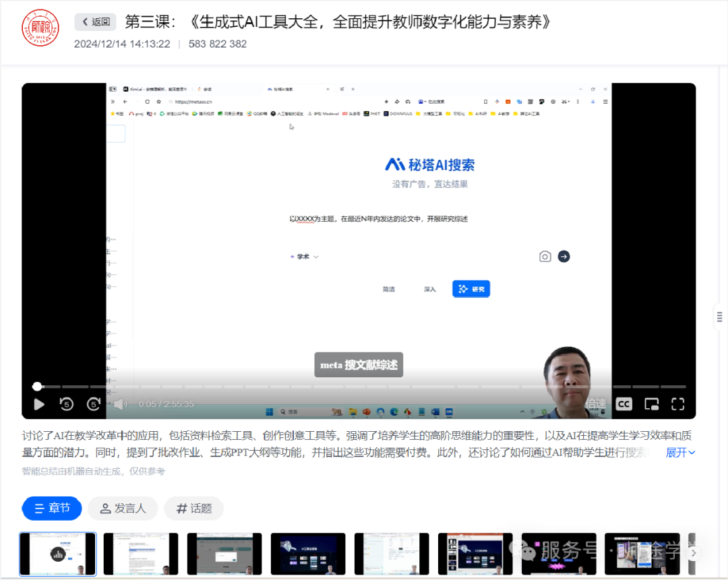
Task: Open the 学术 scope dropdown
Action: click(x=303, y=257)
